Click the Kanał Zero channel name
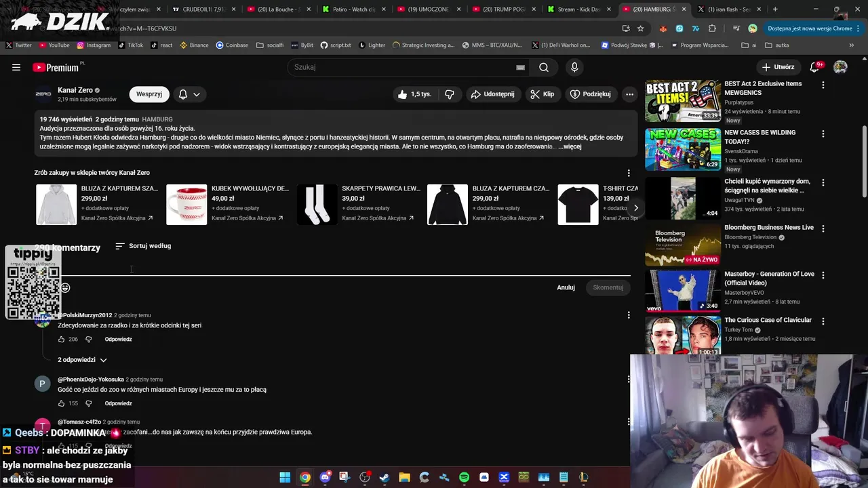The width and height of the screenshot is (868, 488). [75, 90]
